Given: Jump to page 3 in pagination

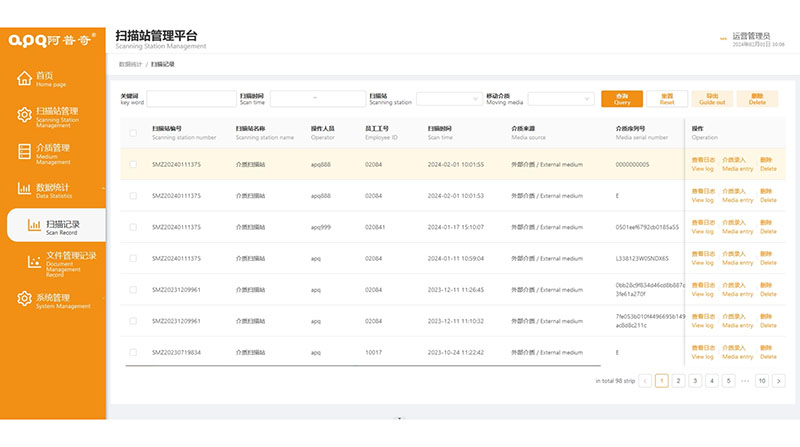Looking at the screenshot, I should click(x=695, y=381).
